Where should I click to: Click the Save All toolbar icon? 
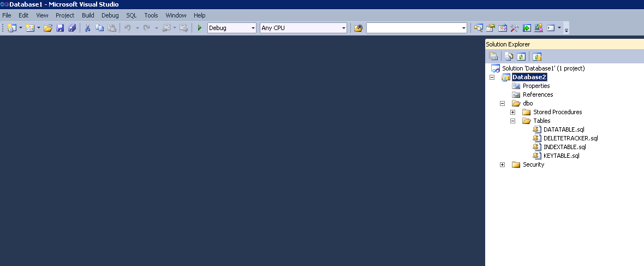tap(71, 28)
